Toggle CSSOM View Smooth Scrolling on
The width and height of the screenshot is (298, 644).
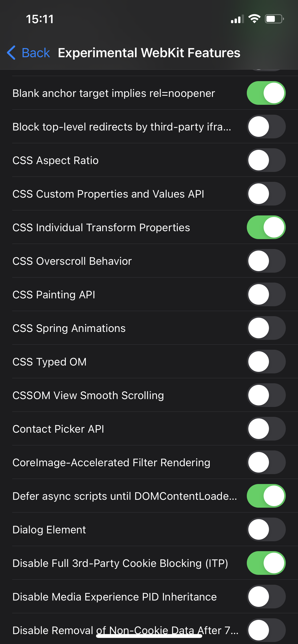pyautogui.click(x=266, y=395)
